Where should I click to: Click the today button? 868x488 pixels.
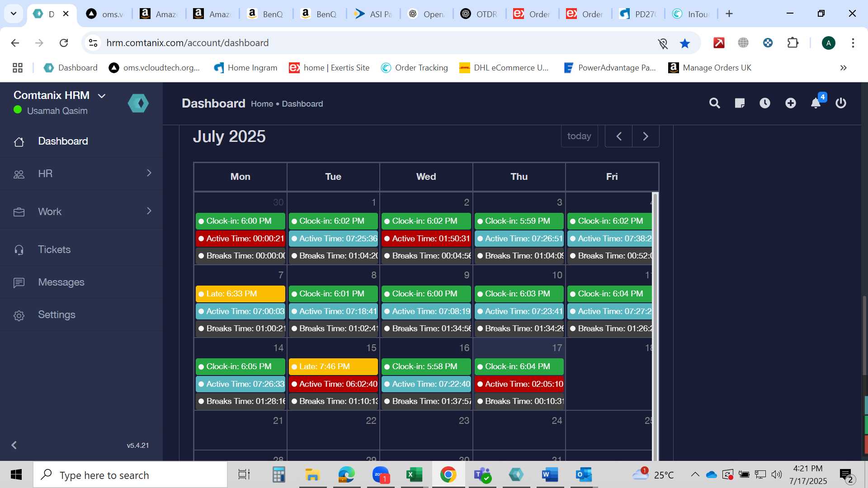(579, 136)
